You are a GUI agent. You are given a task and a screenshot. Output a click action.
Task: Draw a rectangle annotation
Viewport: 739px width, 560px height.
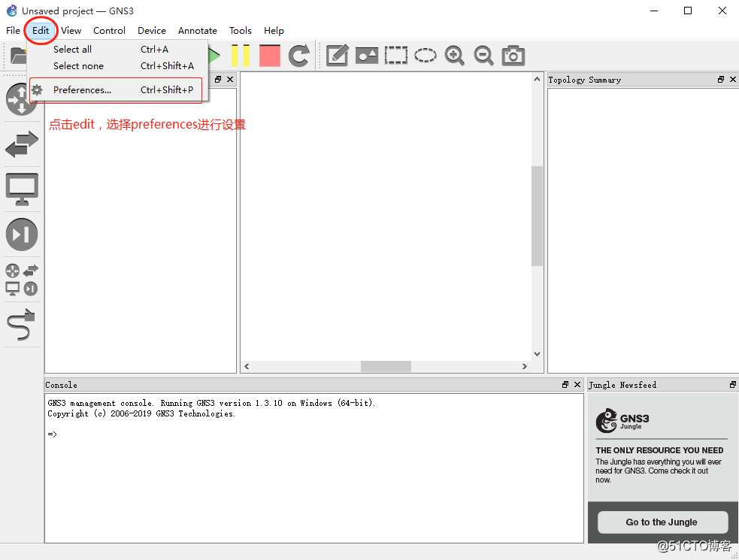396,56
